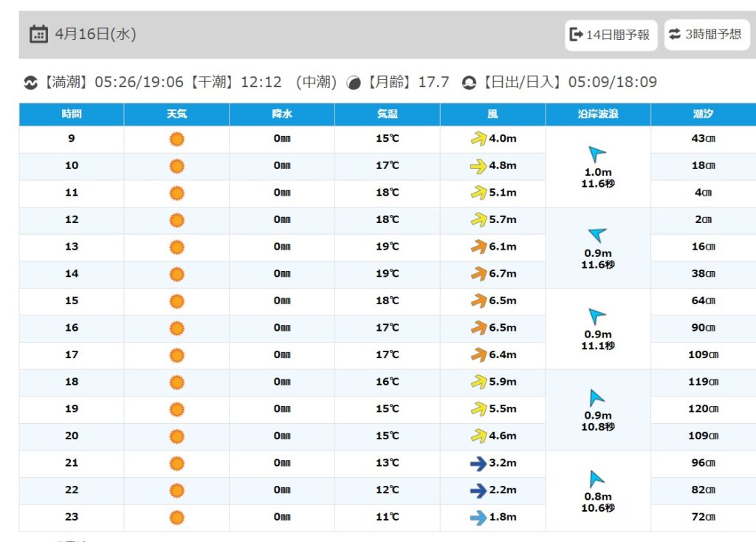Click the sunny weather icon for hour 23
The width and height of the screenshot is (756, 542).
(x=177, y=517)
